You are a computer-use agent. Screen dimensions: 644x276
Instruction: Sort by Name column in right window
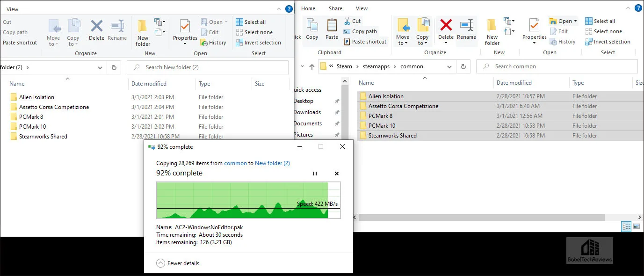(x=366, y=83)
